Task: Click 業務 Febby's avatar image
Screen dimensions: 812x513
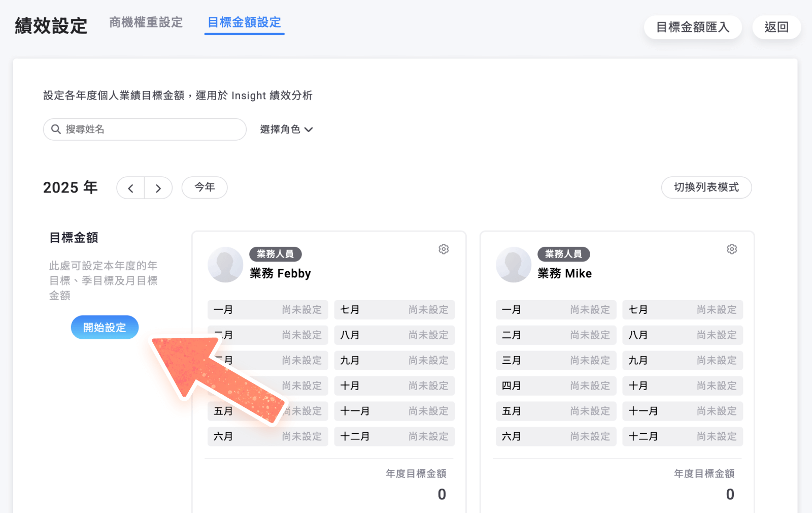Action: [225, 264]
